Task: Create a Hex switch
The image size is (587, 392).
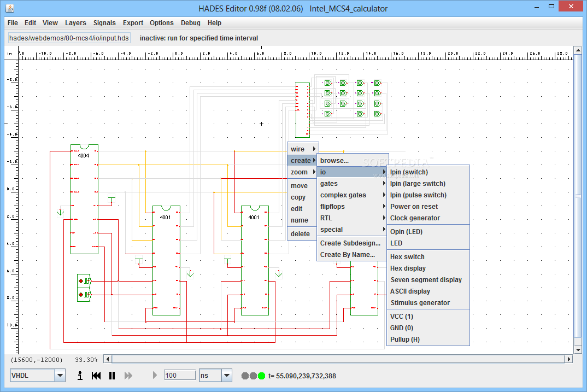Action: 428,257
